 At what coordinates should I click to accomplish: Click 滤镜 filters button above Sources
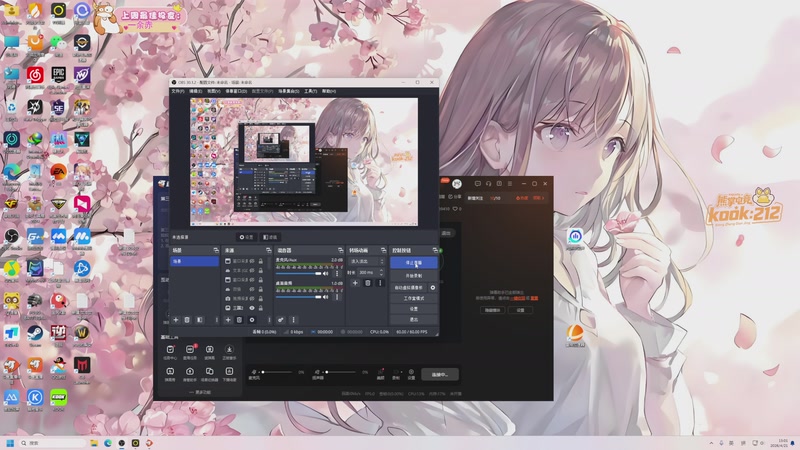coord(270,237)
